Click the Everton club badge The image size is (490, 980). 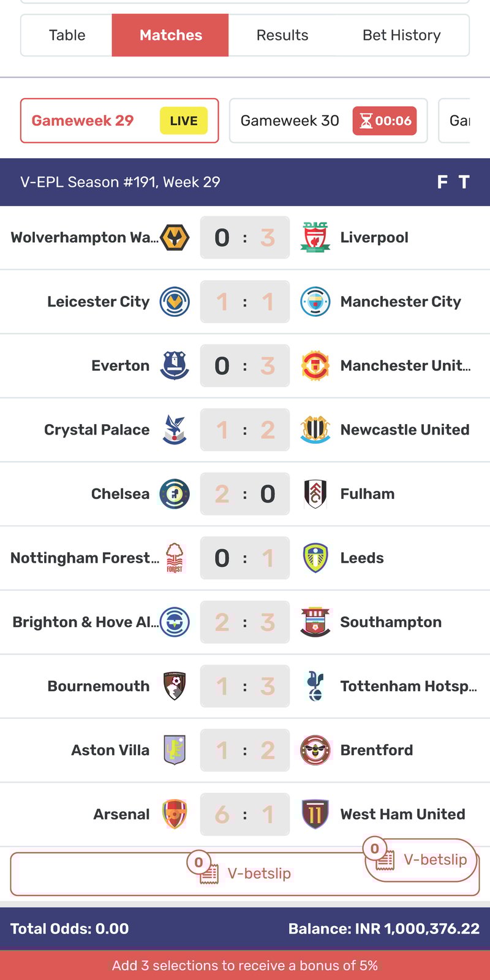(x=175, y=365)
